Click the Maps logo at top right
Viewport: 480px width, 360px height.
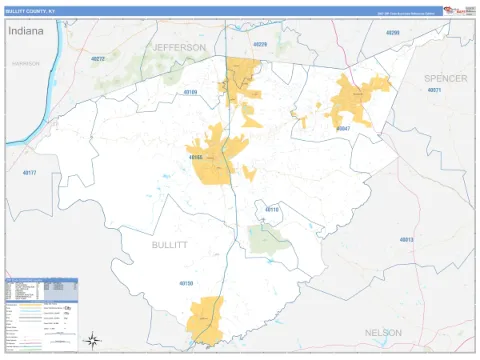point(454,11)
